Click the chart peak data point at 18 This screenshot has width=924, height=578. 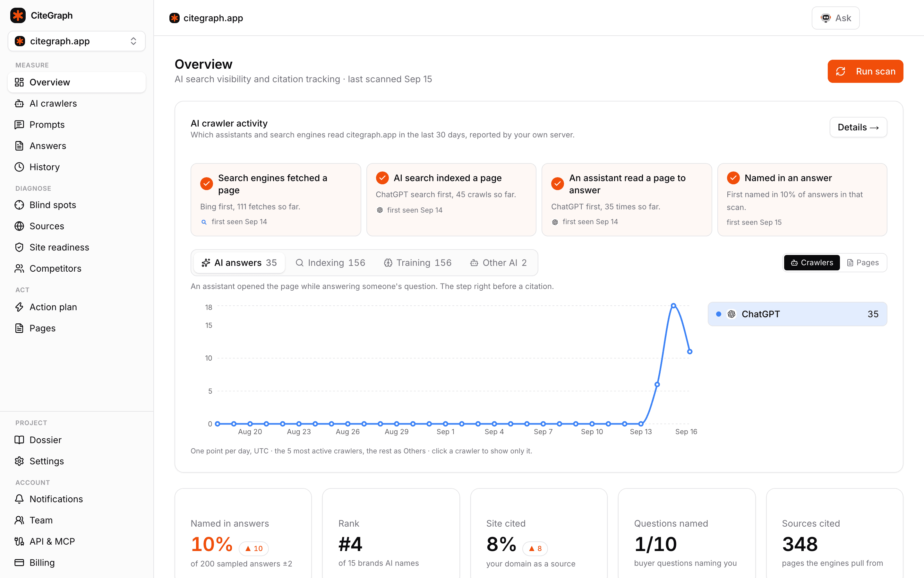coord(673,306)
